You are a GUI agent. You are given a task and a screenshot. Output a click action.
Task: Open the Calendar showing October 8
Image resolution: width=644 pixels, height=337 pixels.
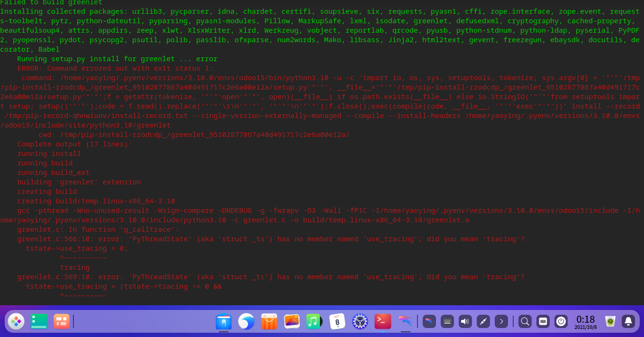tap(337, 321)
